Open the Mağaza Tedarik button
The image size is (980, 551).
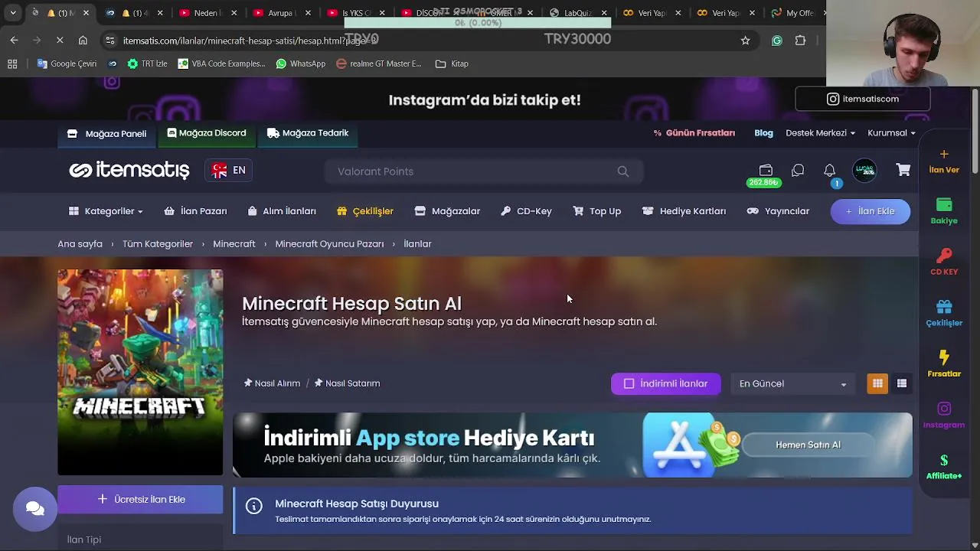[x=308, y=133]
